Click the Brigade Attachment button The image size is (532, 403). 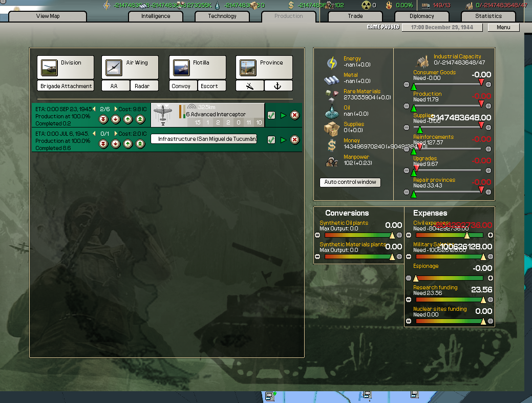(x=66, y=86)
